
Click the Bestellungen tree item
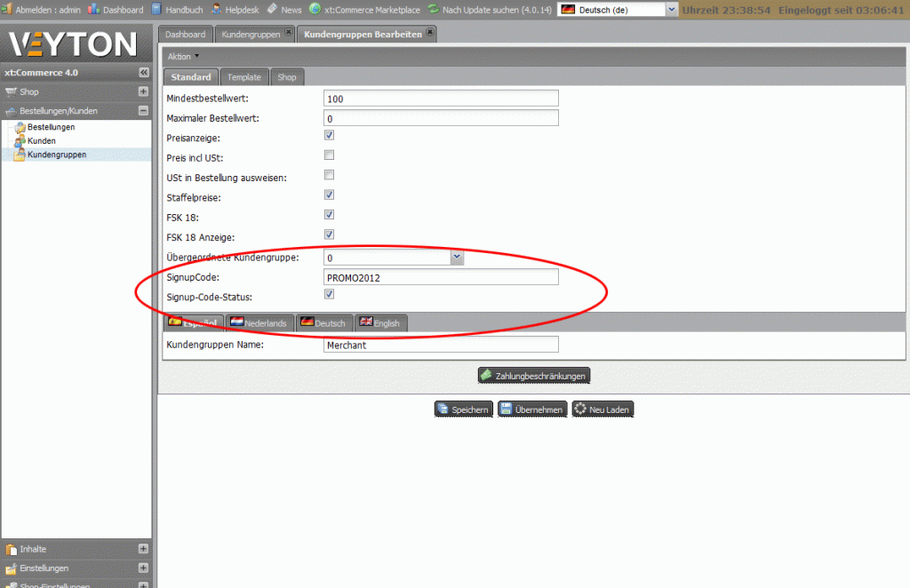51,127
